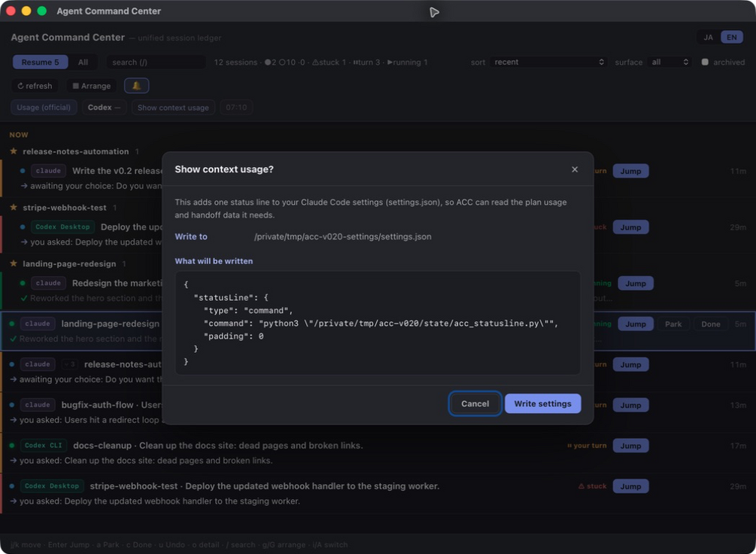Click the search (/) input field
The width and height of the screenshot is (756, 554).
point(155,62)
